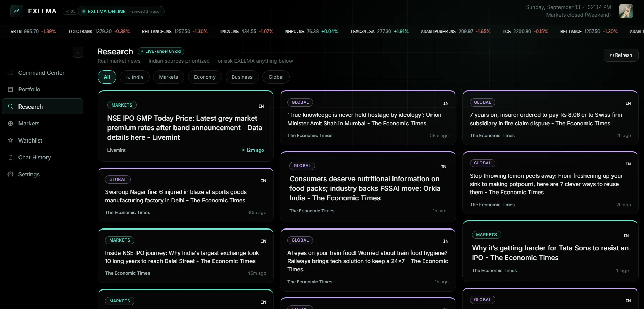Collapse the sidebar with the chevron button
Image resolution: width=644 pixels, height=309 pixels.
pos(78,52)
